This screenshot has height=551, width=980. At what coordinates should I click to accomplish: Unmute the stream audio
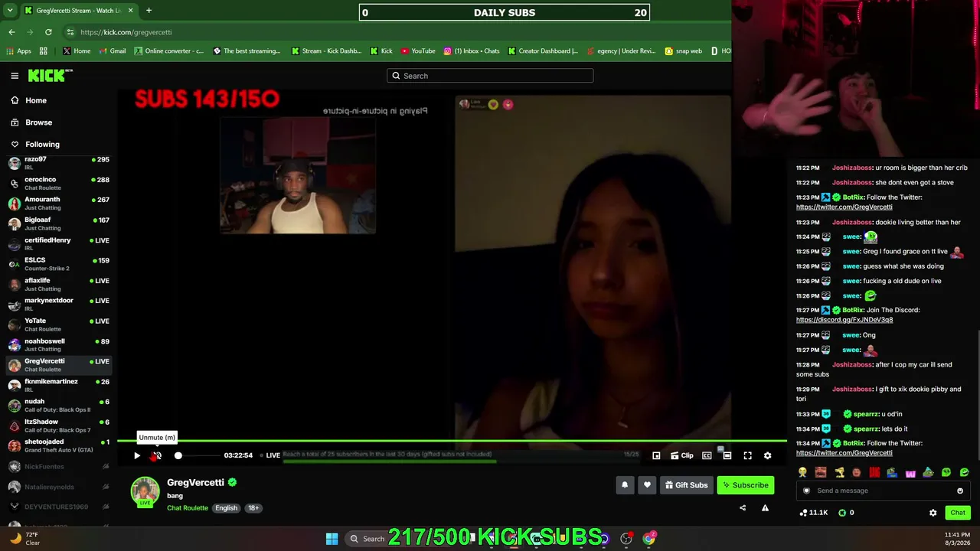tap(156, 455)
